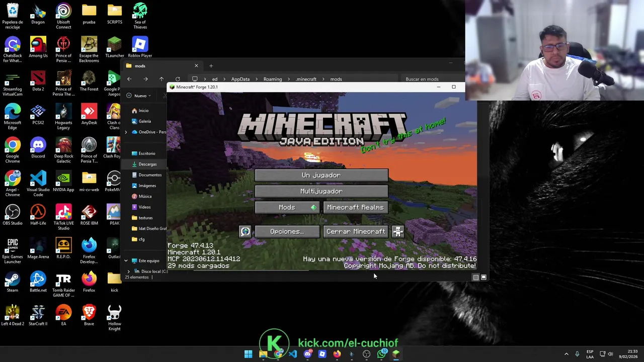Open The Forest desktop shortcut
This screenshot has height=362, width=644.
[89, 81]
